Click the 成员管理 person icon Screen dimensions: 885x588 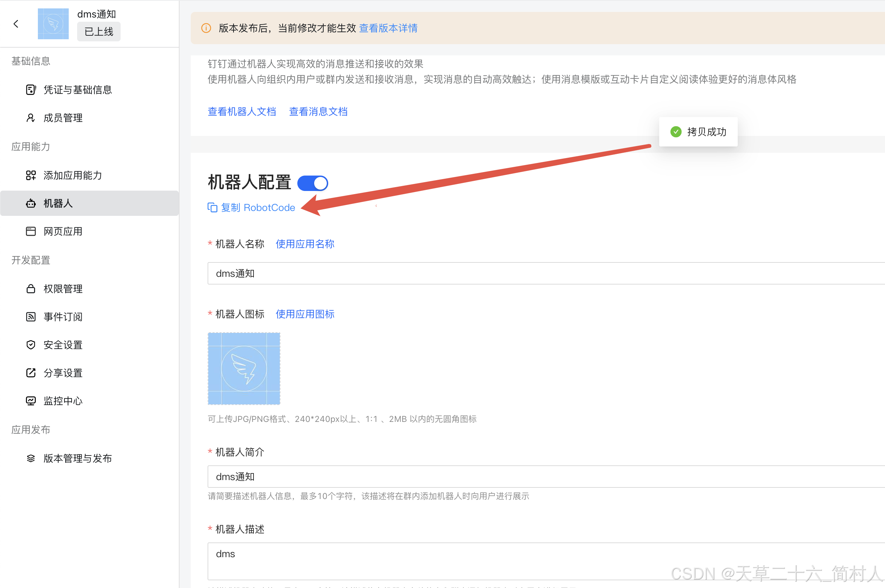(x=31, y=118)
